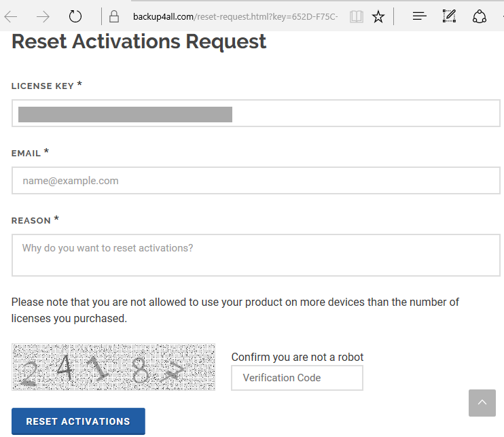Click the 'EMAIL' label
The image size is (504, 437).
point(26,153)
